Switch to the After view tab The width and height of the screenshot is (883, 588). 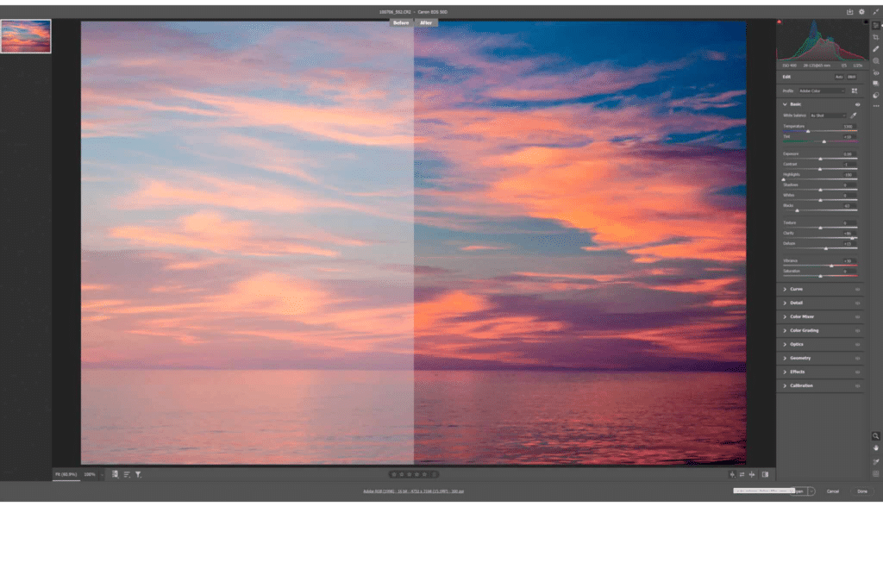pyautogui.click(x=425, y=22)
